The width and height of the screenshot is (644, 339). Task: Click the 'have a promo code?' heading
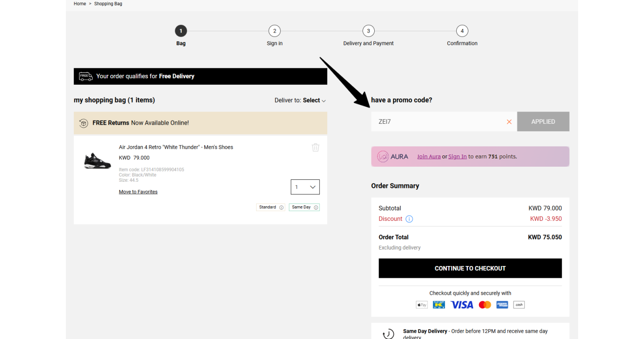[x=402, y=100]
